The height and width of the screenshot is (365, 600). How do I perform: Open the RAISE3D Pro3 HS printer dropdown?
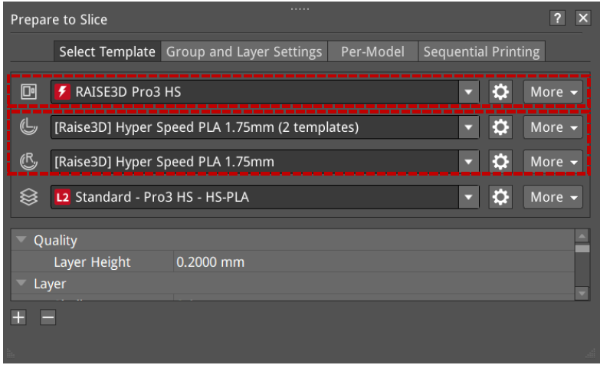(468, 92)
